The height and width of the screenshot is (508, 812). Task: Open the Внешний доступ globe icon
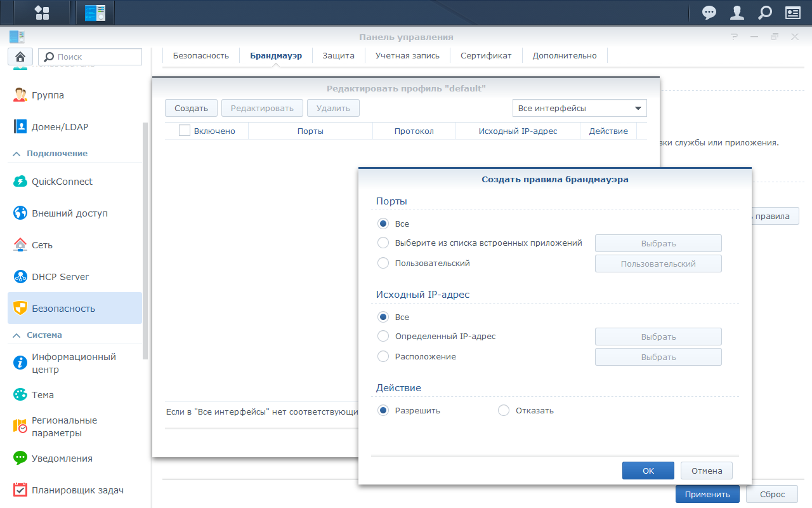click(20, 213)
